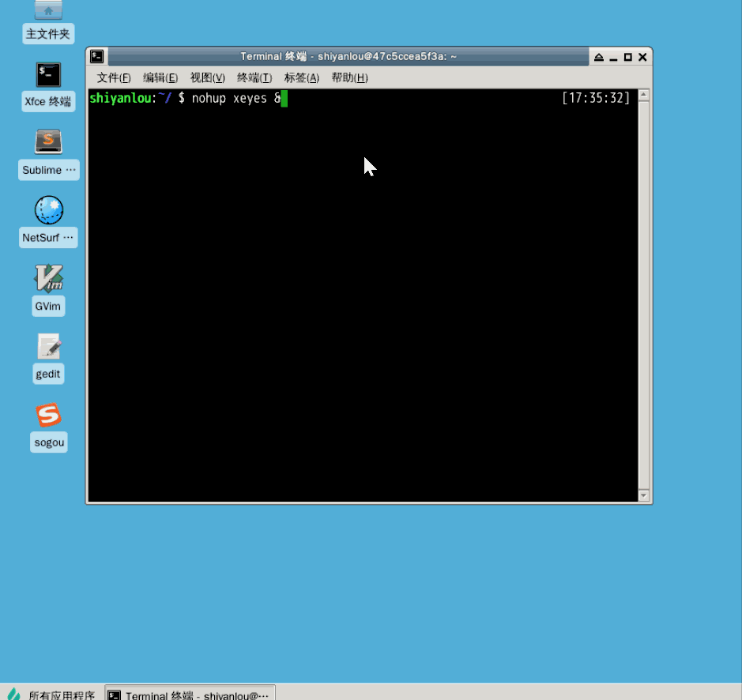This screenshot has width=742, height=700.
Task: Open the 所有应用程序 applications menu
Action: [x=51, y=694]
